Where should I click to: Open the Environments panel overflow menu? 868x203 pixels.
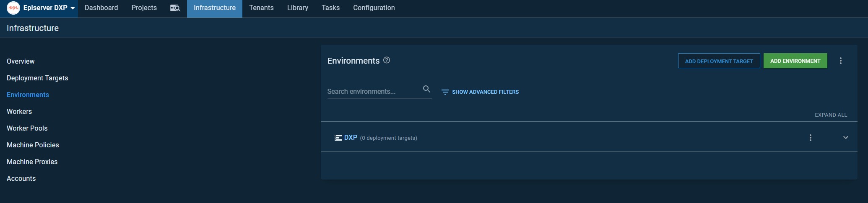tap(840, 61)
